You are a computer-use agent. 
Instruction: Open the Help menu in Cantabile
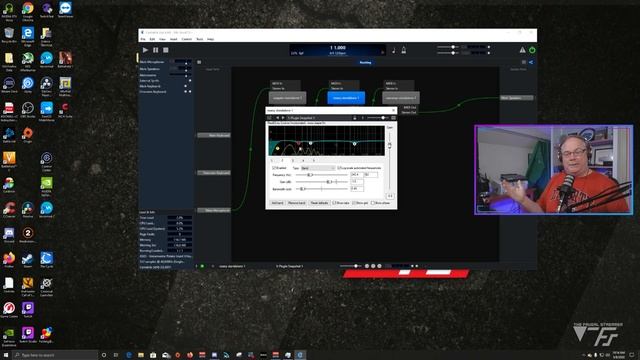pos(211,39)
